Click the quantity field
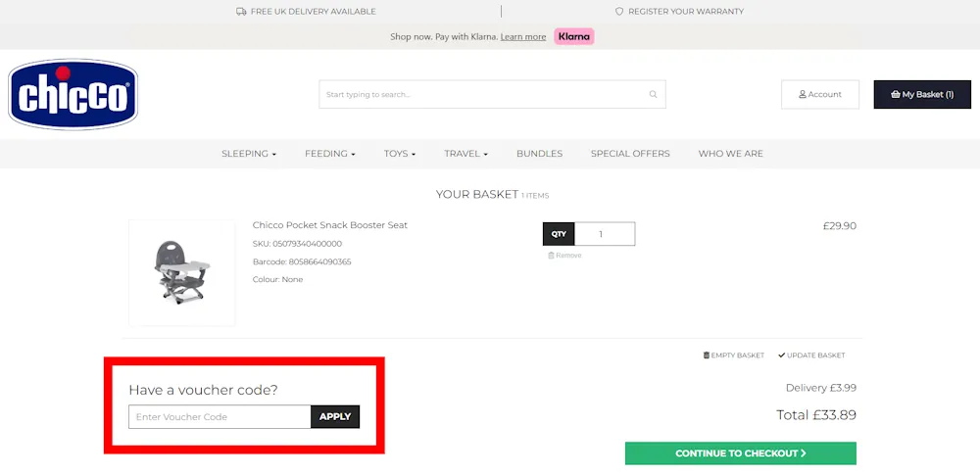The width and height of the screenshot is (980, 473). [605, 234]
